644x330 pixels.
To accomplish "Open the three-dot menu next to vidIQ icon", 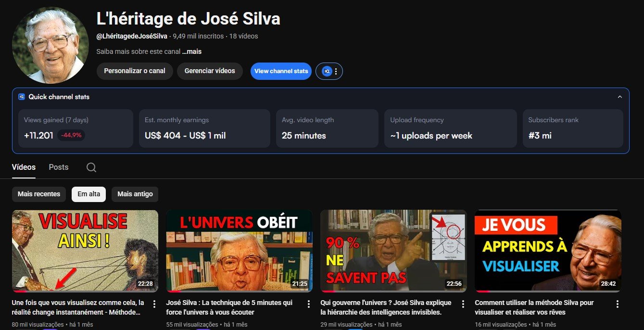I will pos(336,71).
